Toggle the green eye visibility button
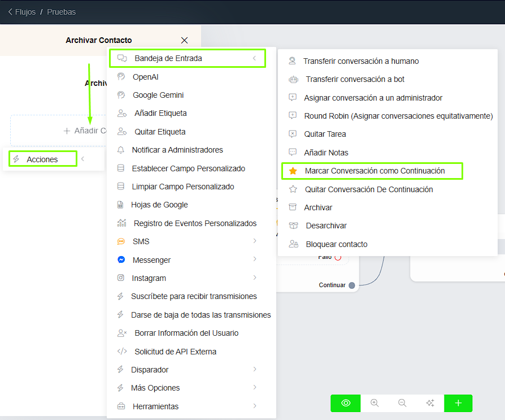Image resolution: width=505 pixels, height=420 pixels. [346, 403]
